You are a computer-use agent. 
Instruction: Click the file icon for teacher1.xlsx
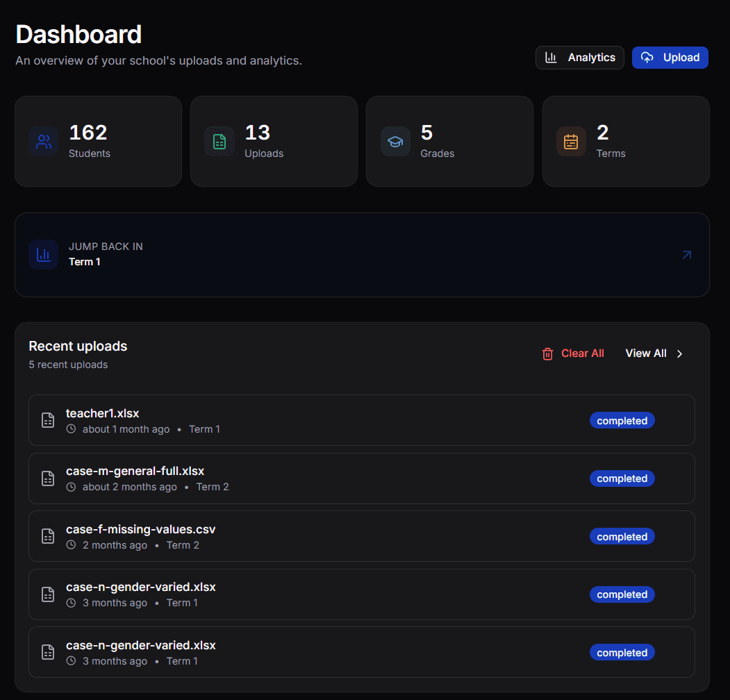(x=48, y=420)
